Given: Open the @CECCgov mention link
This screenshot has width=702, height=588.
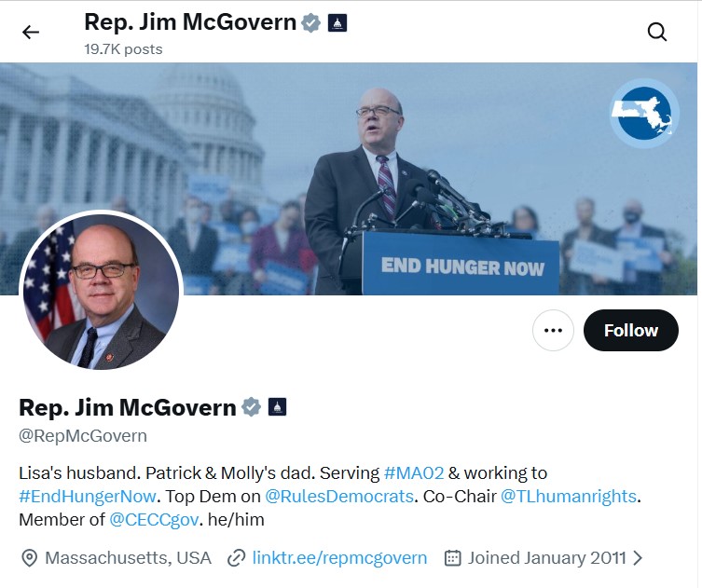Looking at the screenshot, I should [x=154, y=520].
